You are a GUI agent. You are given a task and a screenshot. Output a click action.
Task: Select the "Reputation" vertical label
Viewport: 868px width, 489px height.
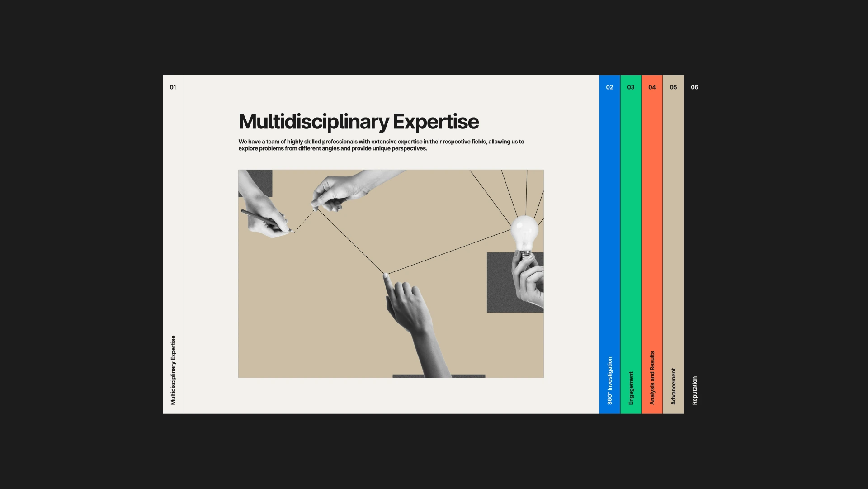click(x=694, y=390)
